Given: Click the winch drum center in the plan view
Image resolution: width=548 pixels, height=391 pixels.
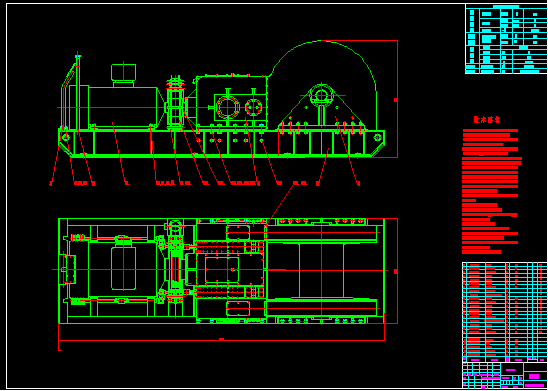Looking at the screenshot, I should click(x=322, y=270).
